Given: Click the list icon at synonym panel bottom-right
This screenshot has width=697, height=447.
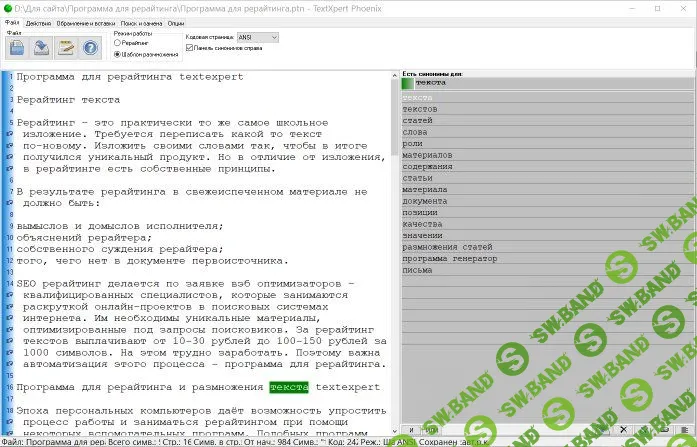Looking at the screenshot, I should pos(685,430).
